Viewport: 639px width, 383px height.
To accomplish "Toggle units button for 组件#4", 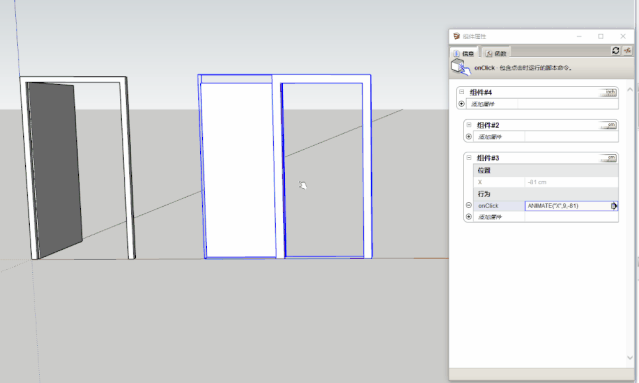I will (608, 92).
